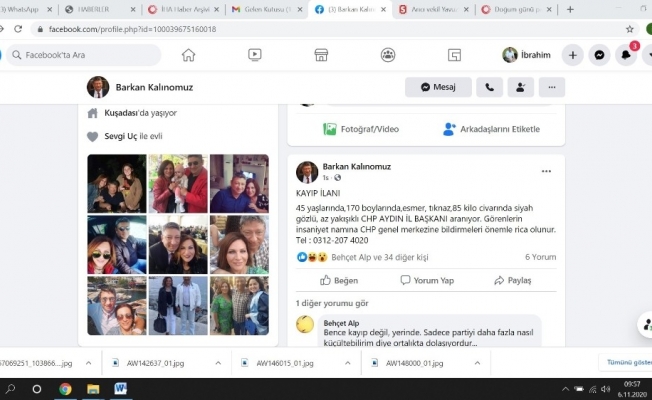Image resolution: width=652 pixels, height=400 pixels.
Task: Click the Paylaş share button
Action: pos(511,281)
